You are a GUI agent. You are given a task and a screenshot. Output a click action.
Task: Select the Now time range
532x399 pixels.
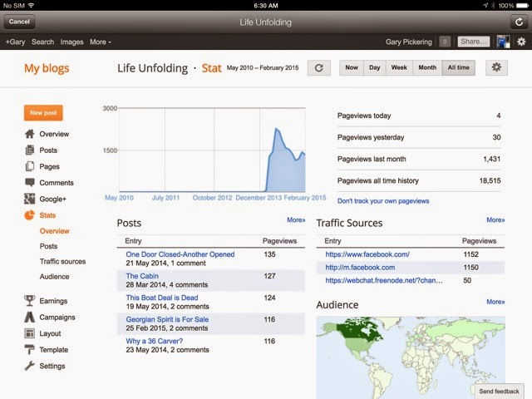point(352,68)
